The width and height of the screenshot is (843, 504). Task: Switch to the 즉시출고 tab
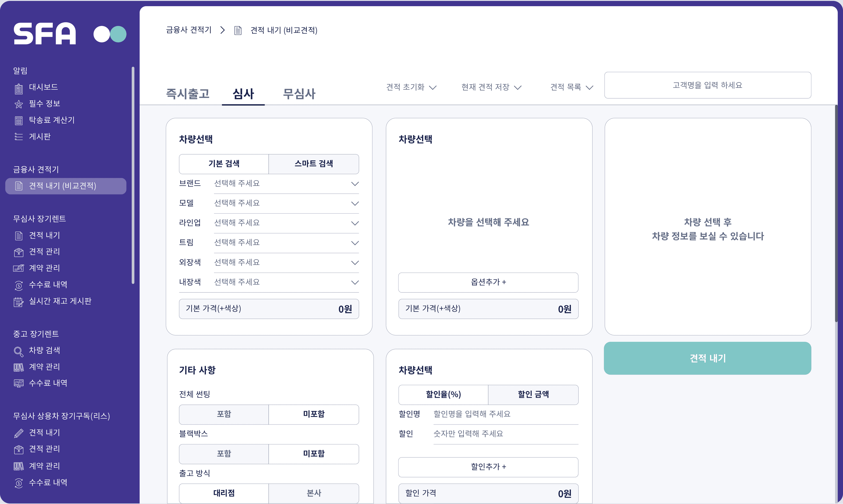188,94
